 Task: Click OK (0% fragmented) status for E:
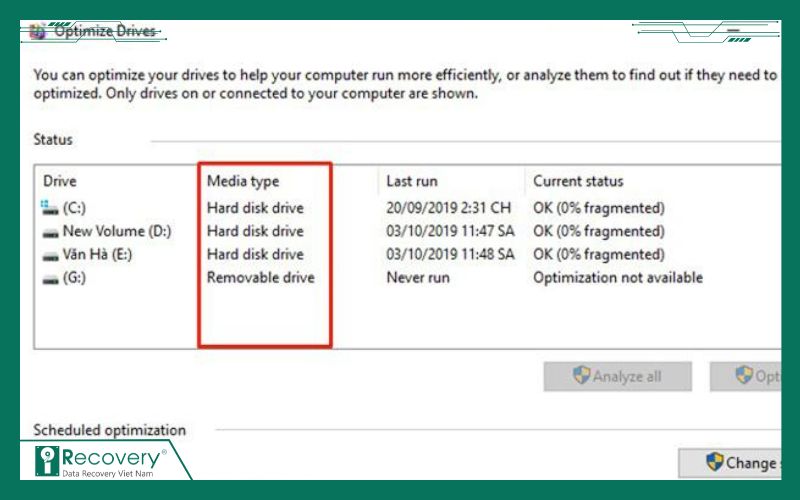pyautogui.click(x=599, y=254)
